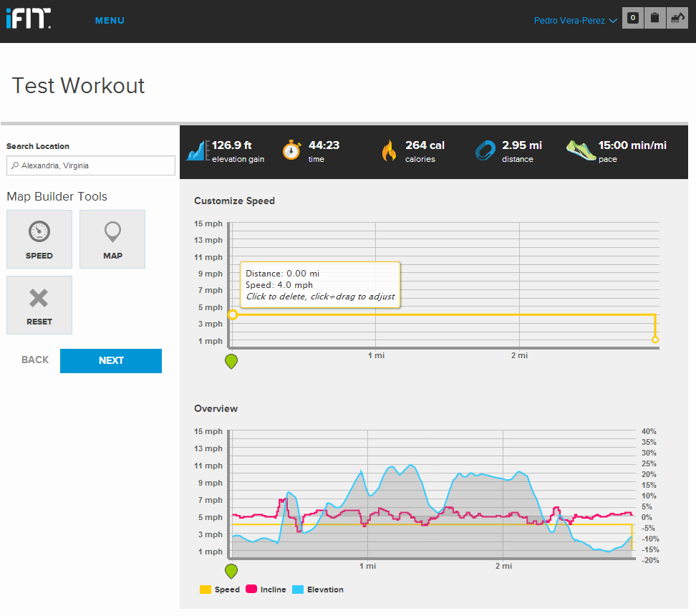Go BACK to previous step

(35, 360)
